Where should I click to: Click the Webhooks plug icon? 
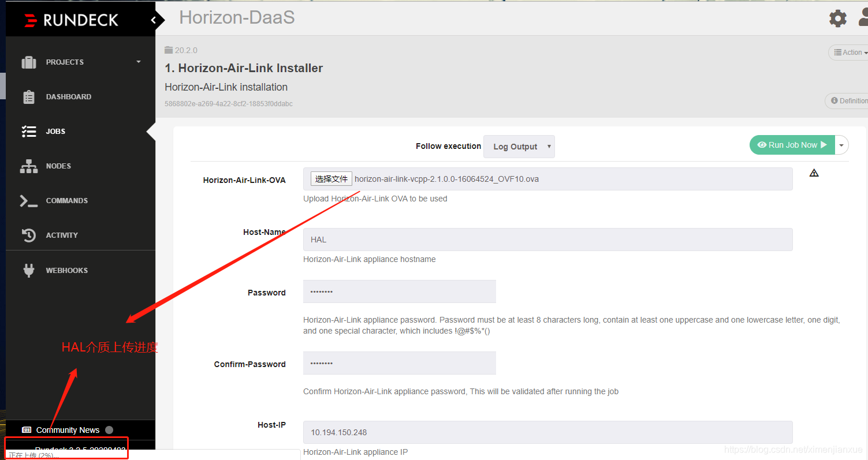point(29,270)
